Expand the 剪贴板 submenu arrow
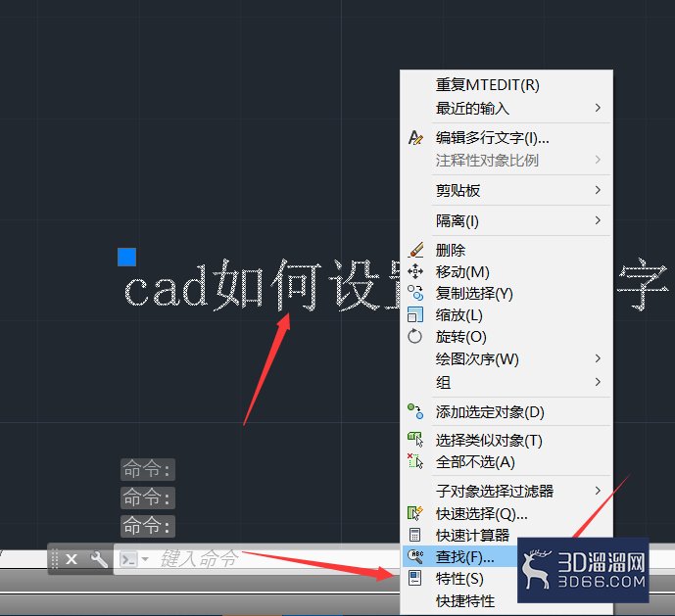Viewport: 675px width, 616px height. tap(598, 190)
